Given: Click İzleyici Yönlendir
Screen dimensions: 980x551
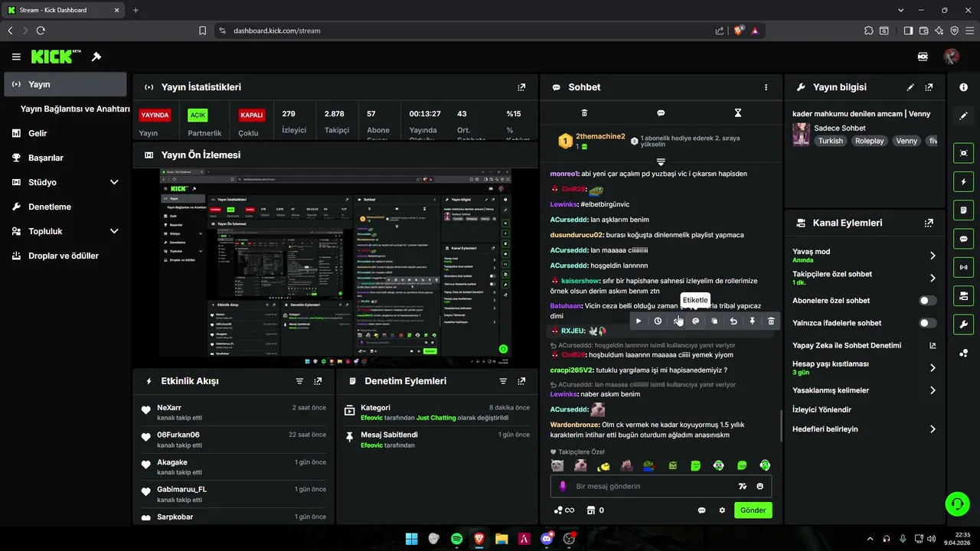Looking at the screenshot, I should coord(822,409).
